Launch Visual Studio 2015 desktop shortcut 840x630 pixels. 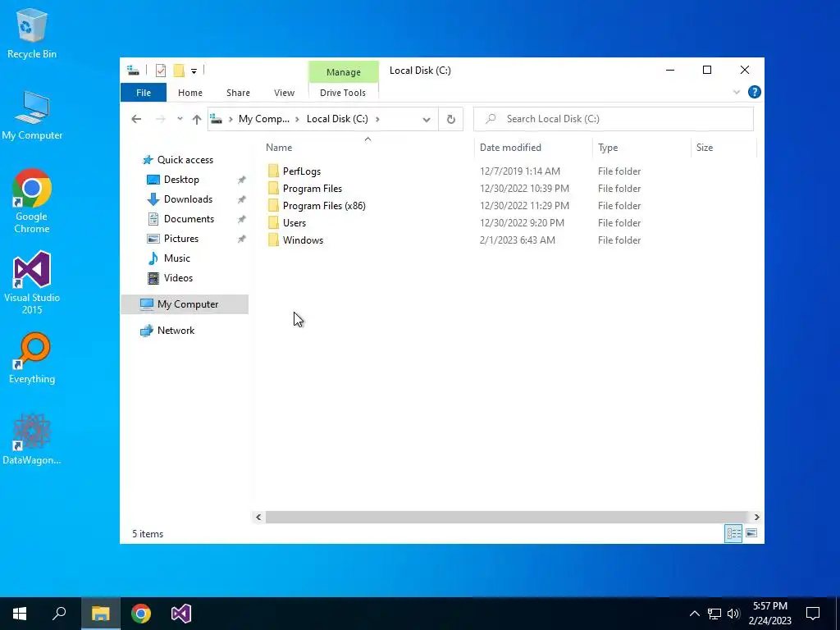[32, 283]
